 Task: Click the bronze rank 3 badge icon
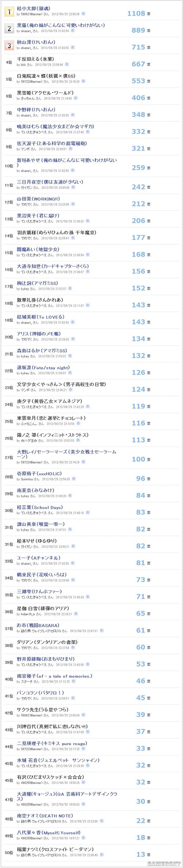(9, 45)
